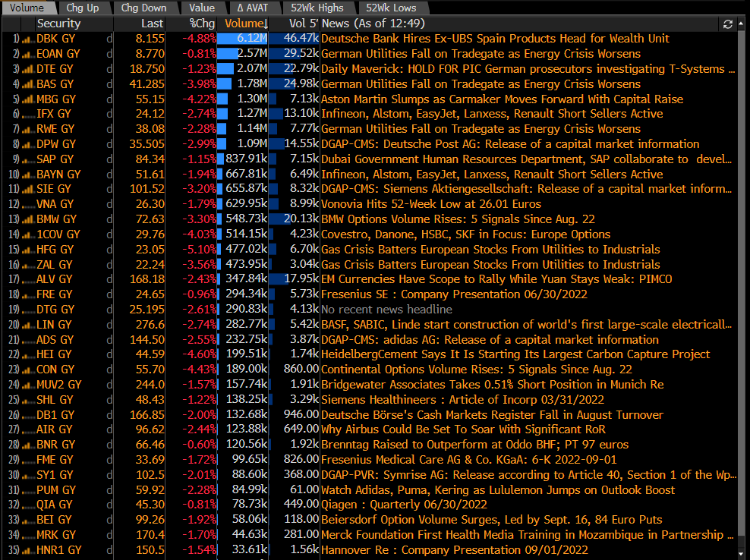Open Daily Maverick T-Systems headline
750x560 pixels.
point(528,69)
